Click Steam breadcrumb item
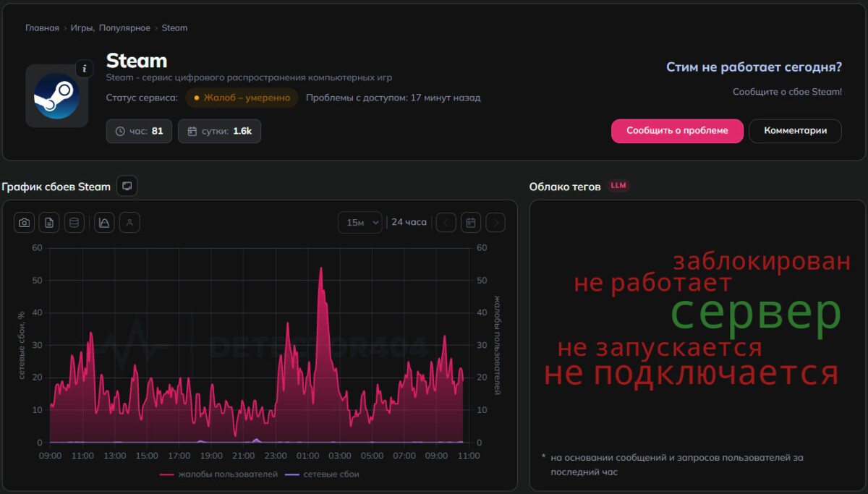 [x=174, y=28]
